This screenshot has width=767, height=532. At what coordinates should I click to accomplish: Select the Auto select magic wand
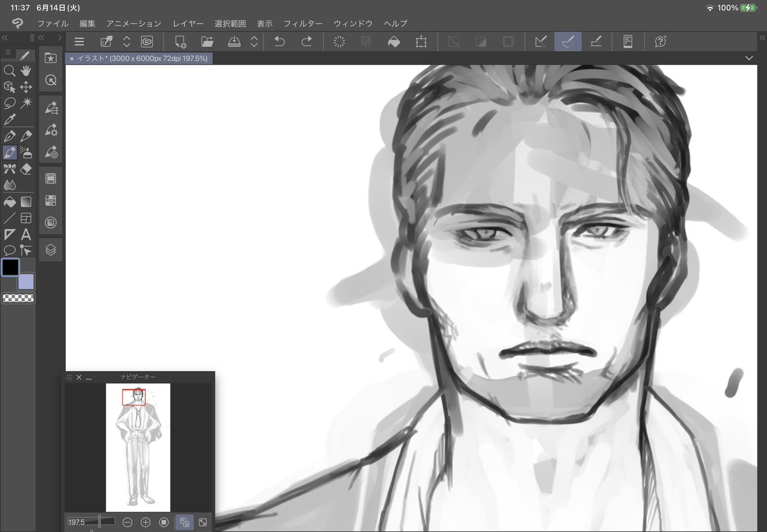(x=26, y=103)
